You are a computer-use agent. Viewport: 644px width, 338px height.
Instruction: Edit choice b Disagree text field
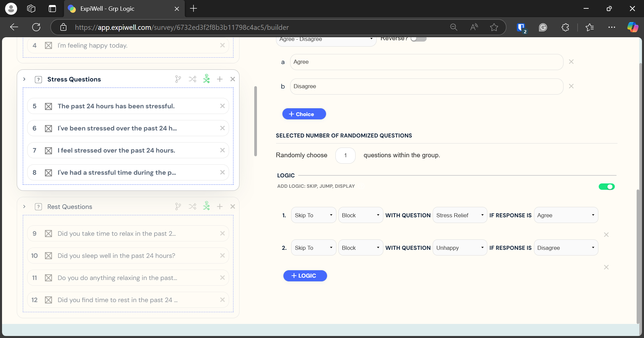pos(426,87)
